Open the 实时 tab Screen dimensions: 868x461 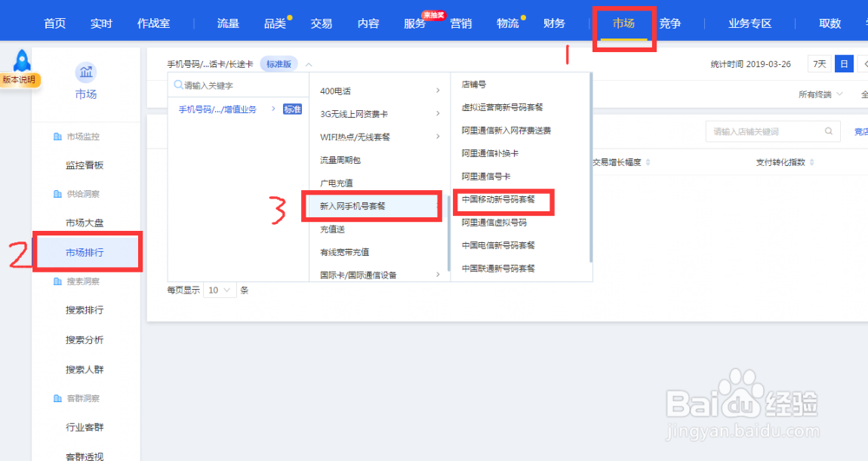tap(102, 23)
